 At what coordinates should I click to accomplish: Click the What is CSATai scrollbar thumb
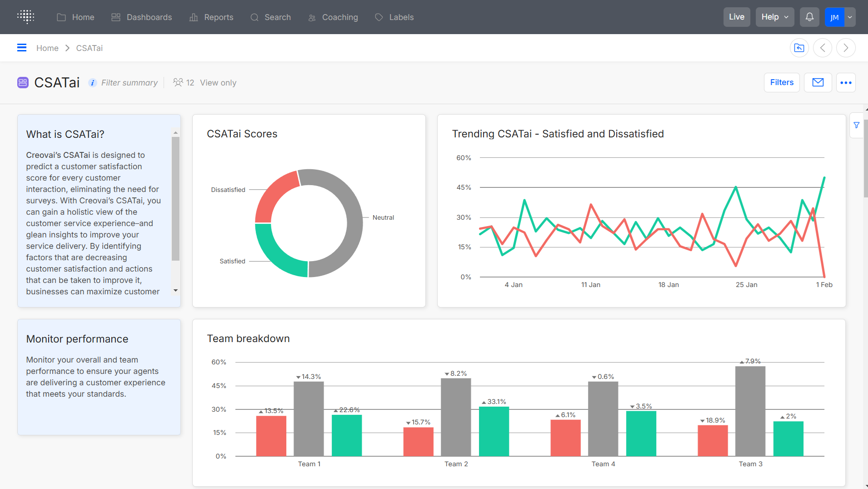tap(175, 199)
